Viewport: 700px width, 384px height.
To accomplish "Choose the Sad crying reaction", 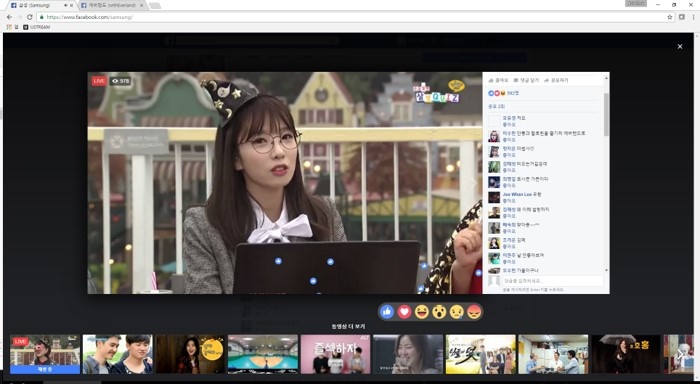I will [457, 312].
